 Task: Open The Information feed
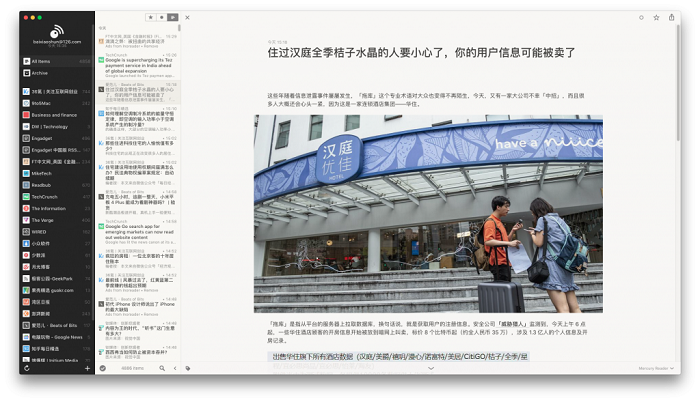57,209
